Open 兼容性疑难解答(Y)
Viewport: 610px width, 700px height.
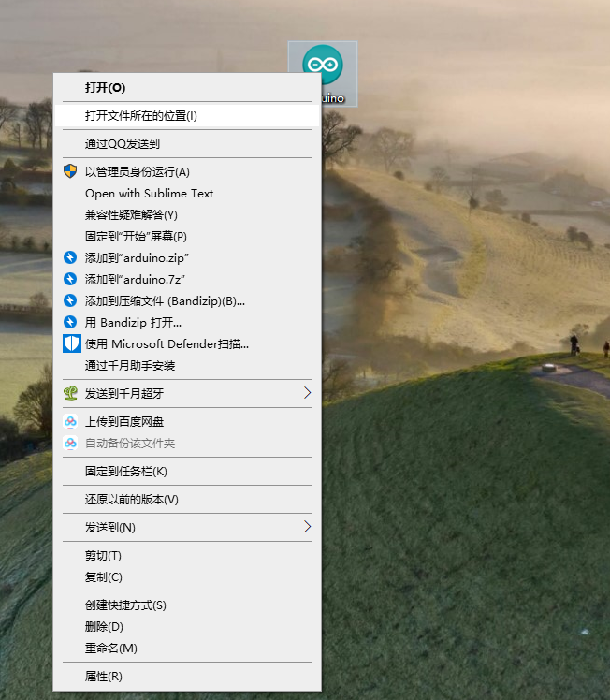coord(187,214)
